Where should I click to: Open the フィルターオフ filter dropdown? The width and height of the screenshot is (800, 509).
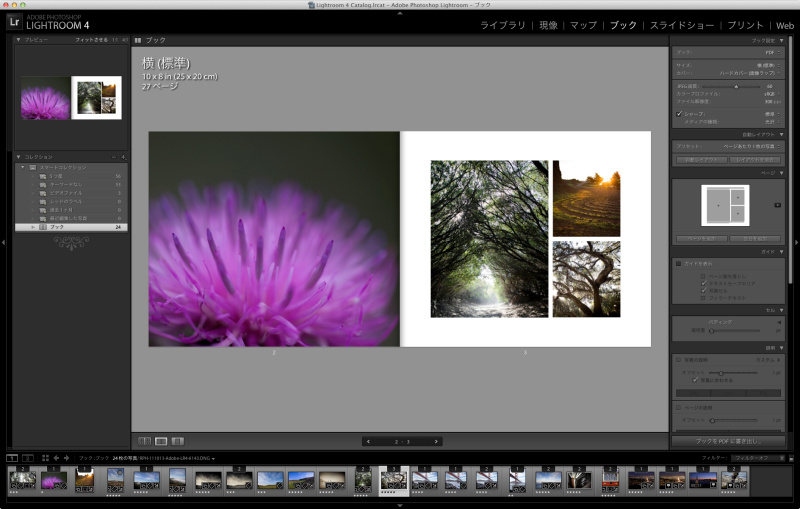[757, 458]
